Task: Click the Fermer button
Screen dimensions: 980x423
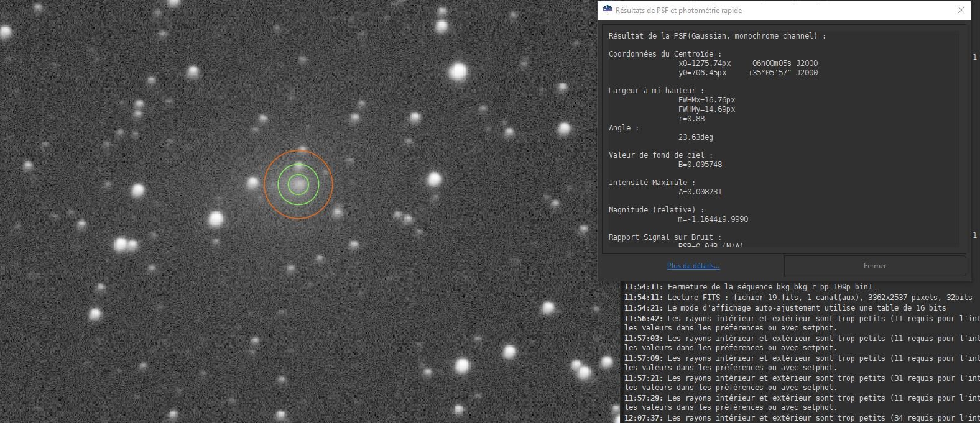Action: click(x=875, y=266)
